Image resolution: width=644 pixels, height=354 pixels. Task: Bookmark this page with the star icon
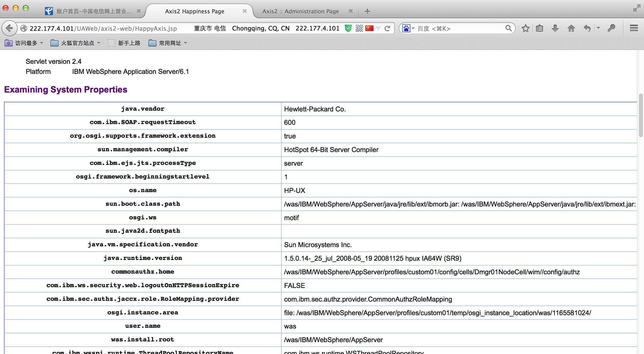[x=525, y=28]
